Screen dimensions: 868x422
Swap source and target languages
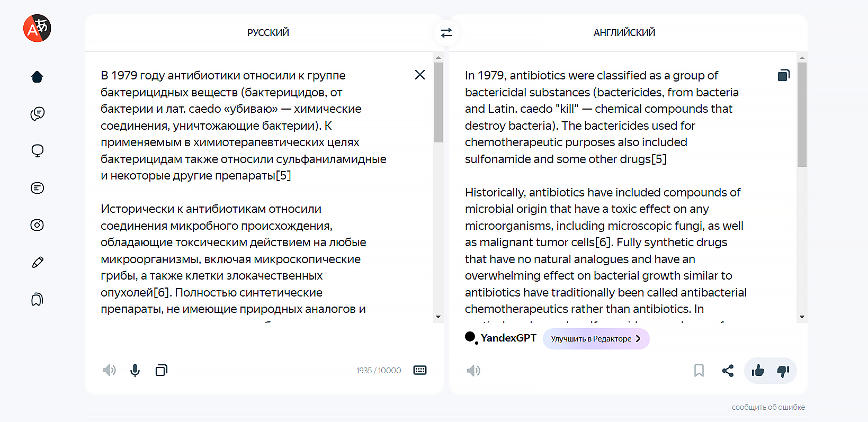(446, 33)
